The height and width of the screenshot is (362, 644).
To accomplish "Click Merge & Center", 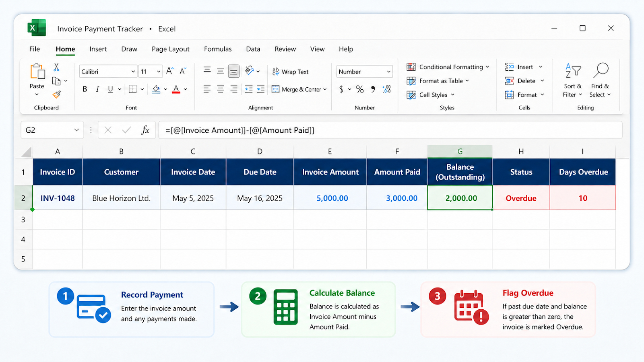I will click(299, 89).
